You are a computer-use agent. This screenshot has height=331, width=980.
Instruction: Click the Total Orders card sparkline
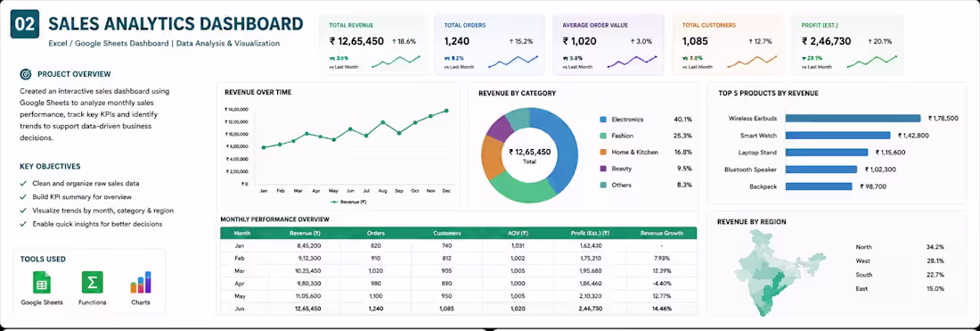pos(513,62)
